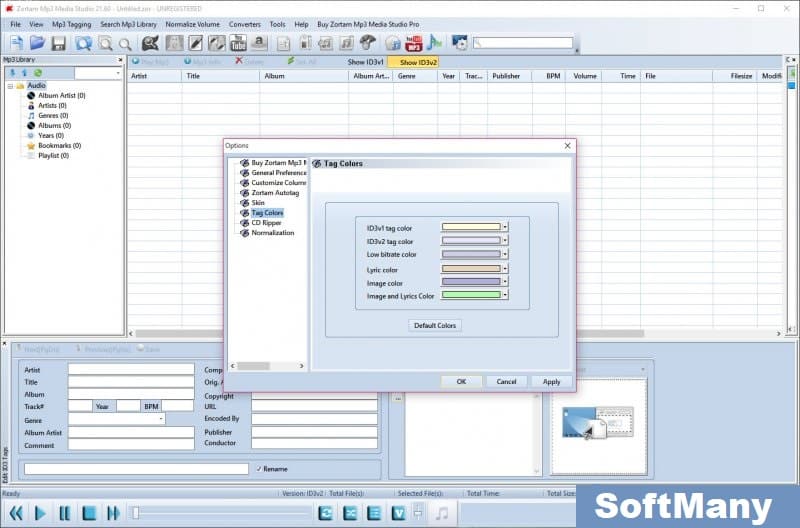Open the File menu
800x528 pixels.
point(16,24)
